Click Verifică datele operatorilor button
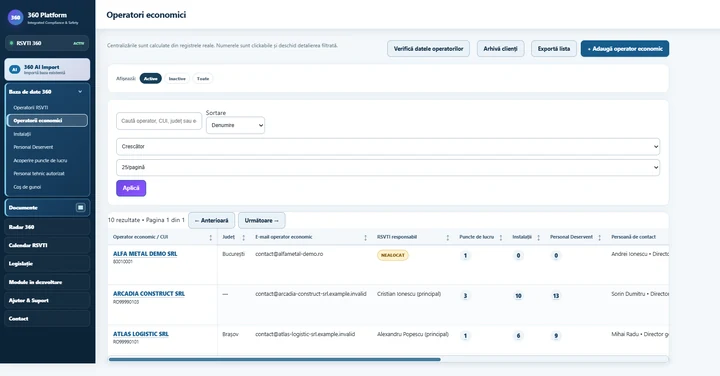The height and width of the screenshot is (376, 720). click(428, 49)
